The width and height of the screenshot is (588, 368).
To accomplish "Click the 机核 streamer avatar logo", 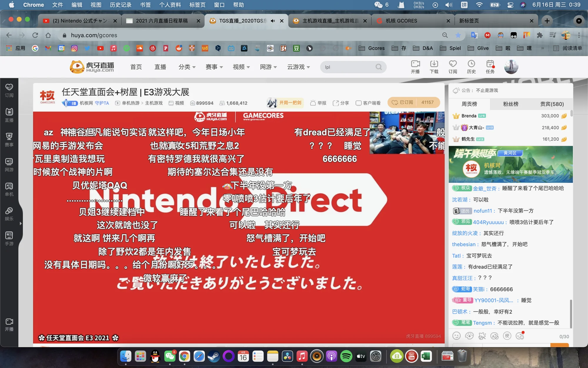I will (x=47, y=97).
